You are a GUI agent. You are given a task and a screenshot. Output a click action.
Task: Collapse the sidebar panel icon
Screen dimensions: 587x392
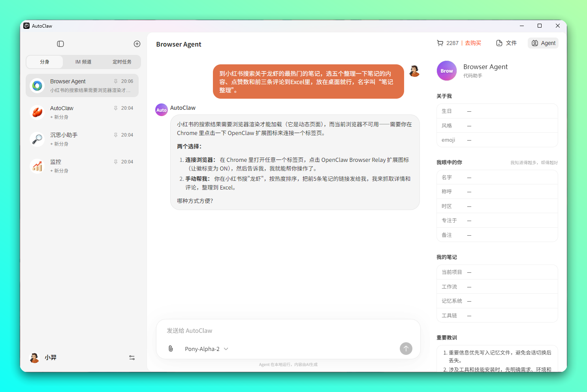coord(60,44)
